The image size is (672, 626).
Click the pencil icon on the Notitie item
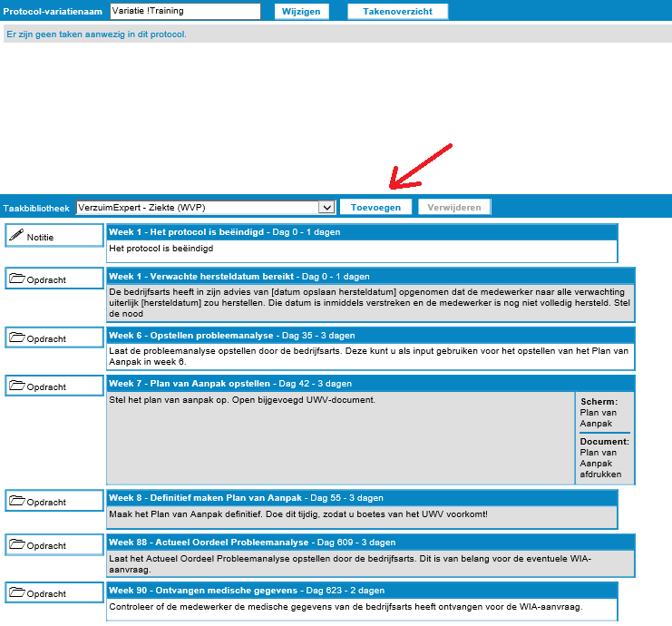click(x=16, y=236)
